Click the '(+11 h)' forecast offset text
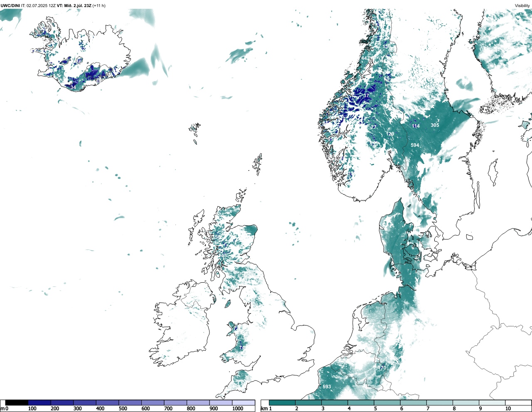This screenshot has width=532, height=412. point(99,5)
